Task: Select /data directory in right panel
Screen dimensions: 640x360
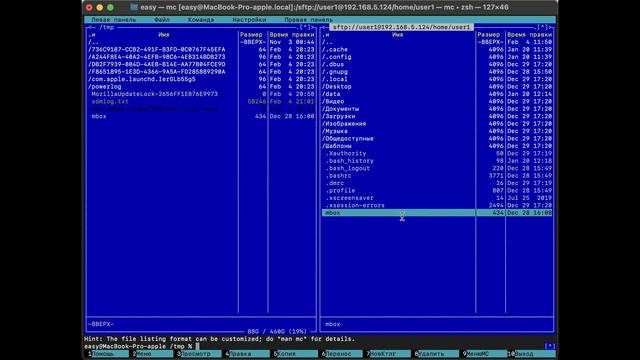Action: point(437,94)
